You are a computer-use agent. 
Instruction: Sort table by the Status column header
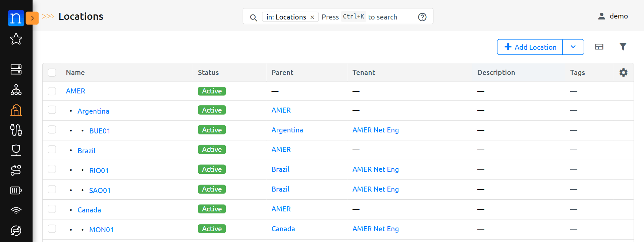click(208, 73)
